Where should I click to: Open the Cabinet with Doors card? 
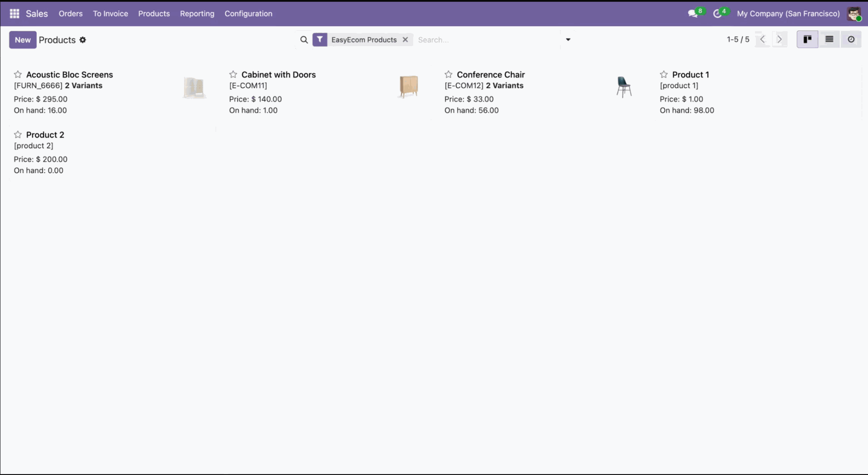click(327, 92)
